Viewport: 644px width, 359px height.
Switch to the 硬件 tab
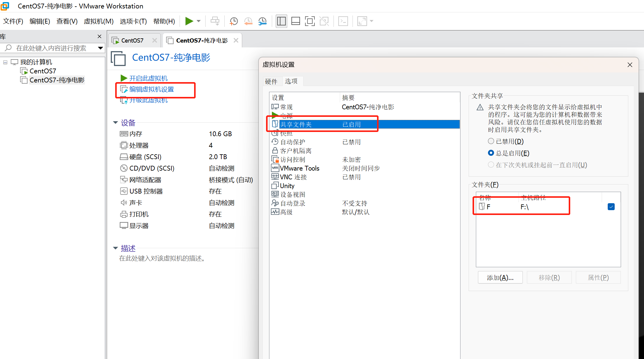coord(271,81)
